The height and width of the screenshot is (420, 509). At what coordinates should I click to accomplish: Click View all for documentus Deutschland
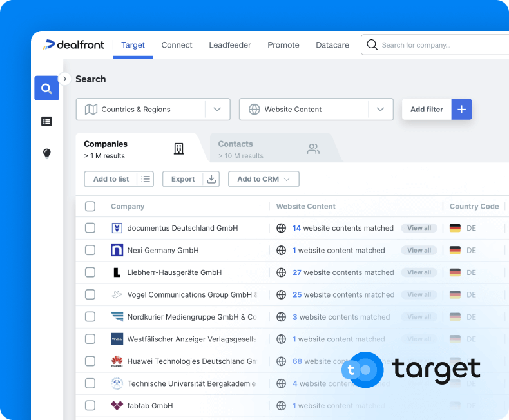point(419,228)
